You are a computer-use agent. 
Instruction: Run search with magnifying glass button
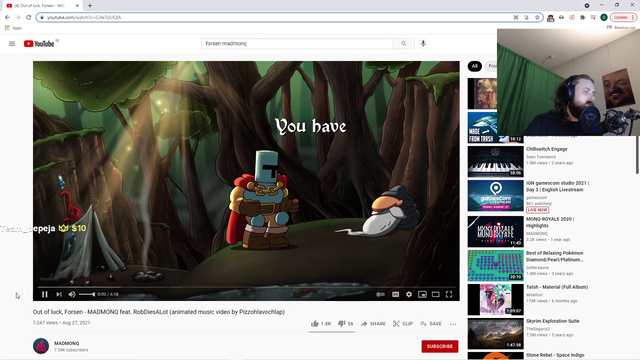click(404, 43)
